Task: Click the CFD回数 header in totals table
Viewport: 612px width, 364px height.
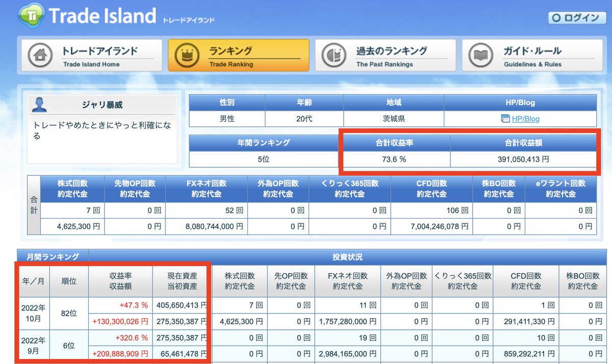Action: (x=431, y=189)
